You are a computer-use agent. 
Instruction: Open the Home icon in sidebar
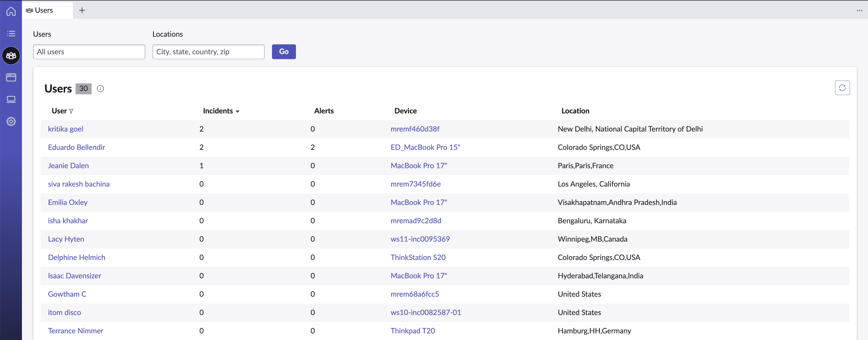pos(11,11)
